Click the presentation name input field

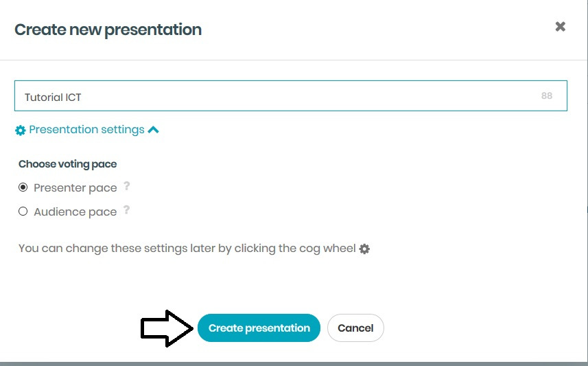coord(274,97)
